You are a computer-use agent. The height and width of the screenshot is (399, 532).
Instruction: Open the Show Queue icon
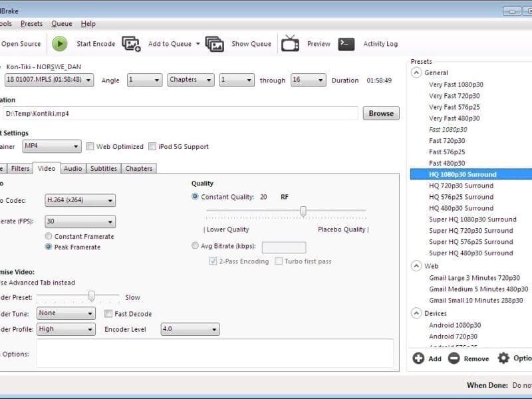pyautogui.click(x=214, y=44)
